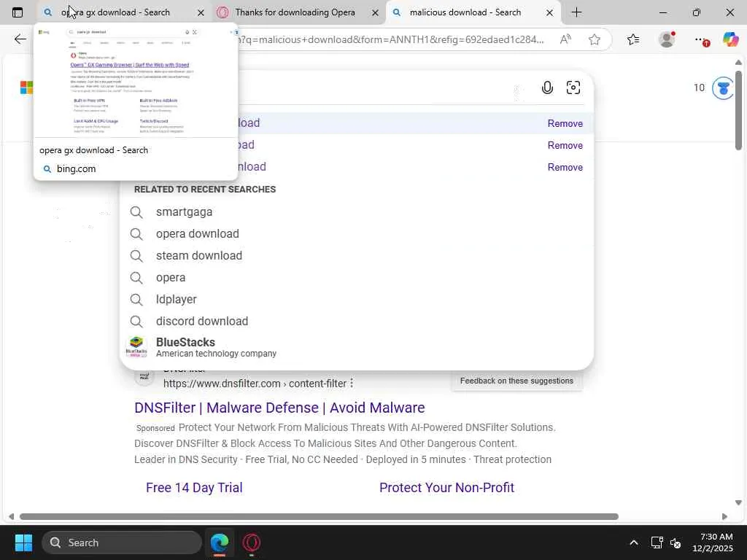
Task: Choose the steam download suggestion
Action: (x=356, y=256)
